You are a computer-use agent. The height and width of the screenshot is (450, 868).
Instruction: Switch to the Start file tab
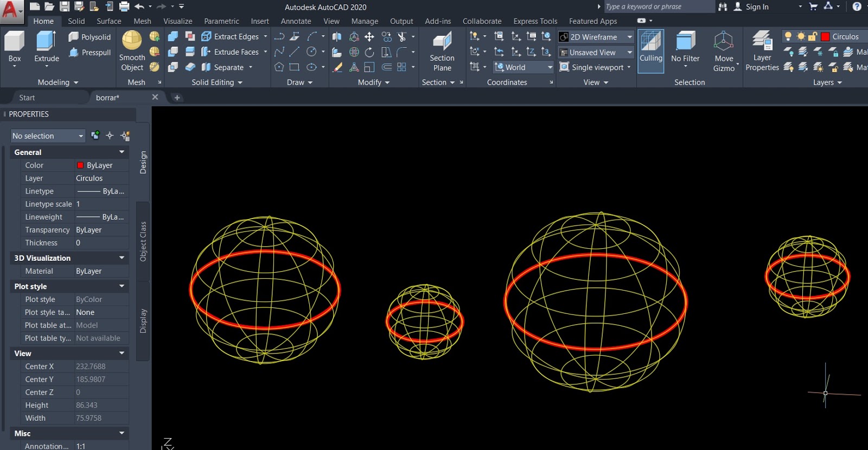click(x=27, y=98)
